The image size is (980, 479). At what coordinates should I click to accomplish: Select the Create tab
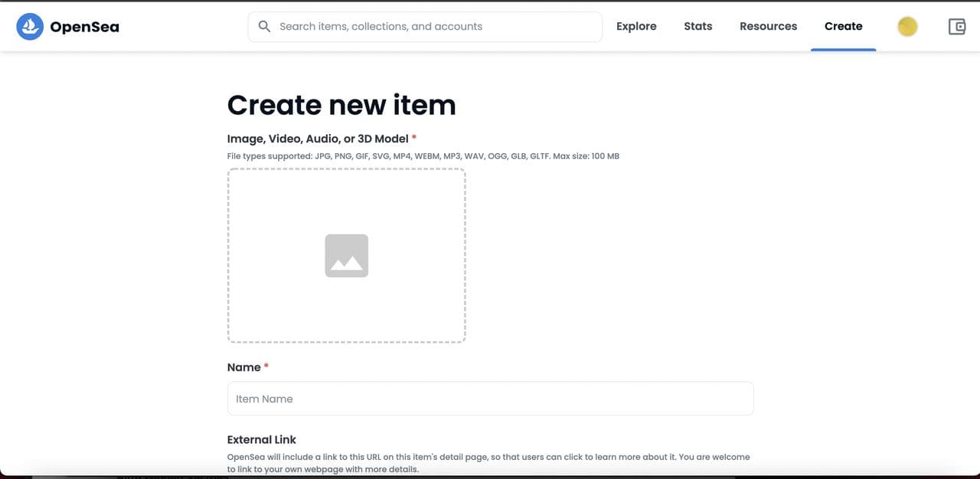tap(843, 26)
